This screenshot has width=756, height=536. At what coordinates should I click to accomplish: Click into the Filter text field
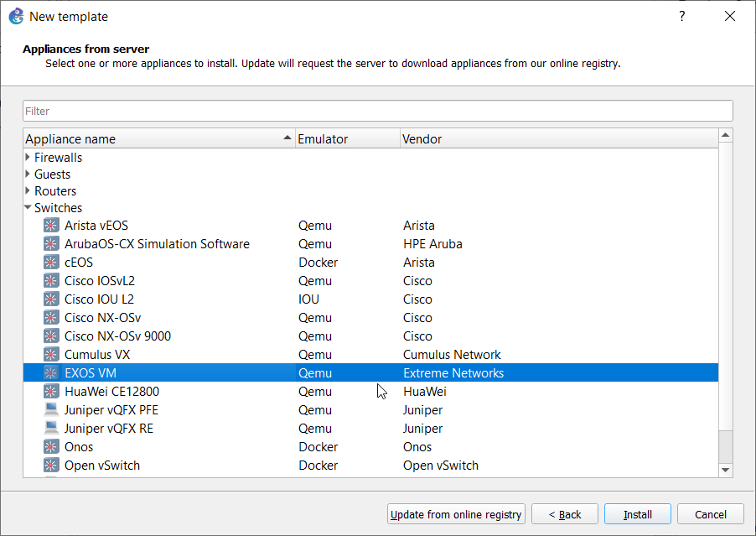pos(377,111)
